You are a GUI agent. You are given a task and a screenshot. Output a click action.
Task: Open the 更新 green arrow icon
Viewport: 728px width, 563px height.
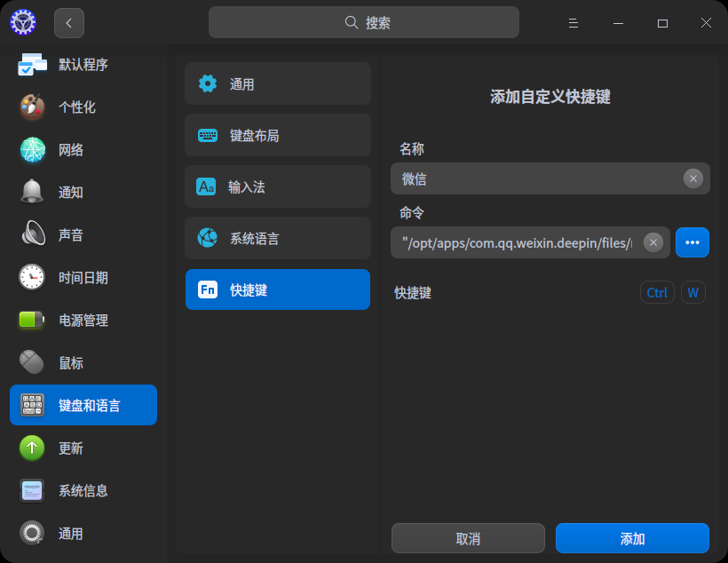pos(32,448)
